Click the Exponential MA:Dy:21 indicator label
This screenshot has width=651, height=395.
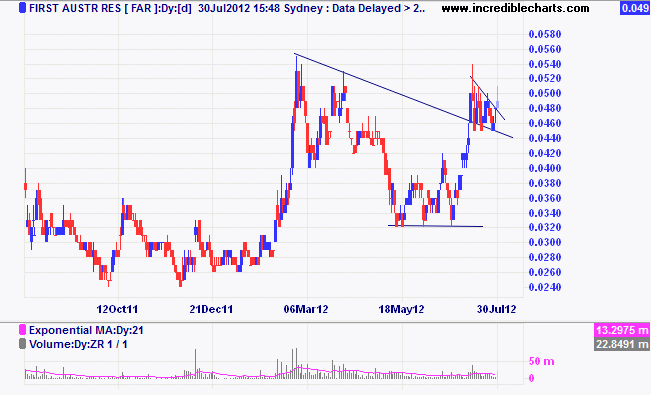[86, 330]
